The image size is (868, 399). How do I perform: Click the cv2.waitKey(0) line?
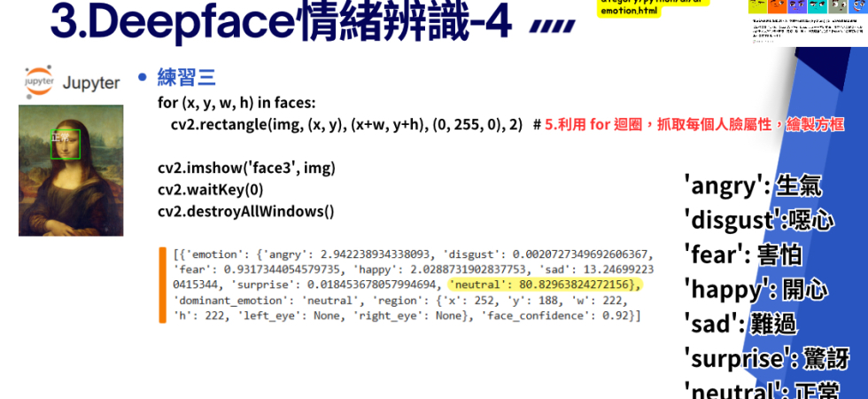tap(210, 189)
